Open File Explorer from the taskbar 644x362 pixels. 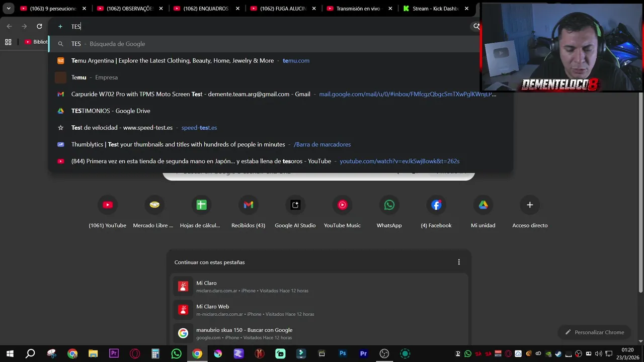click(93, 354)
